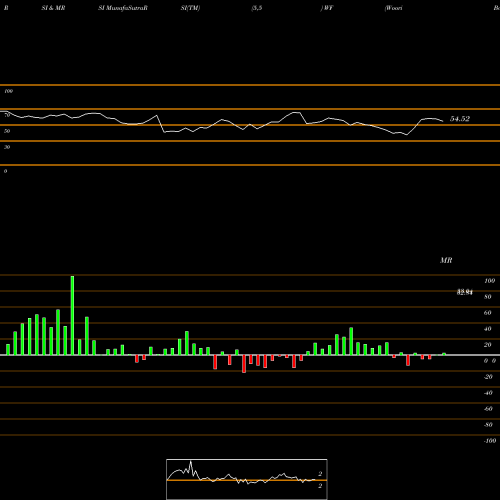Click the -20 label on MR axis
The width and height of the screenshot is (500, 500).
488,377
